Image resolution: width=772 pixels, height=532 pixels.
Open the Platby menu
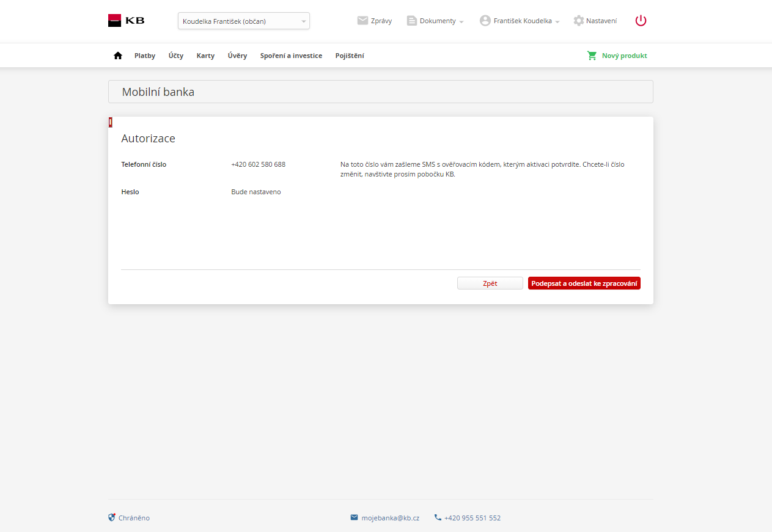click(x=145, y=56)
